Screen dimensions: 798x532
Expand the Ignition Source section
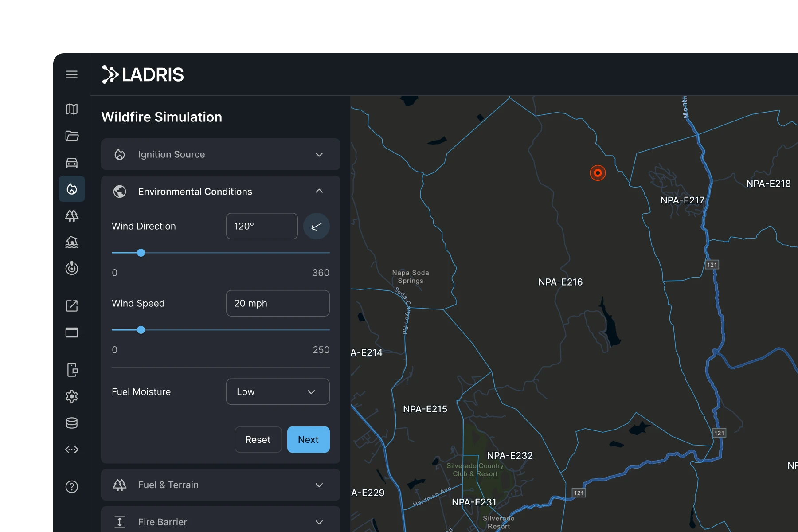(220, 154)
